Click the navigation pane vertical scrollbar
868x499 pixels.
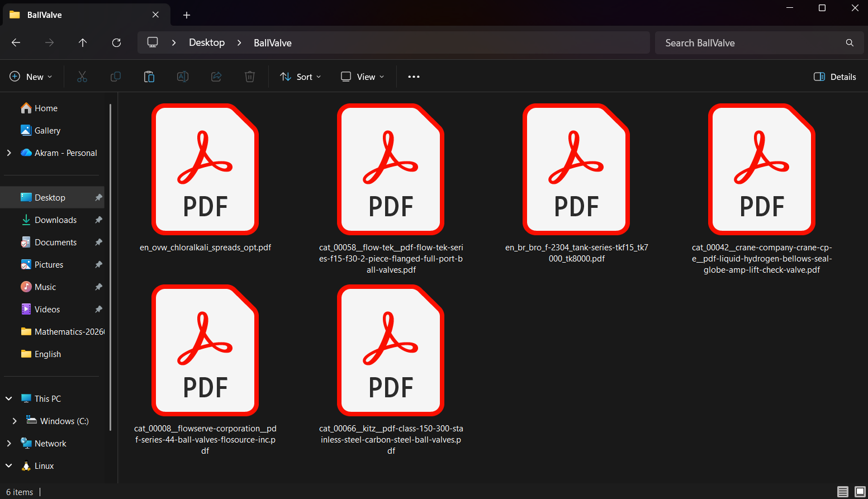(x=111, y=267)
